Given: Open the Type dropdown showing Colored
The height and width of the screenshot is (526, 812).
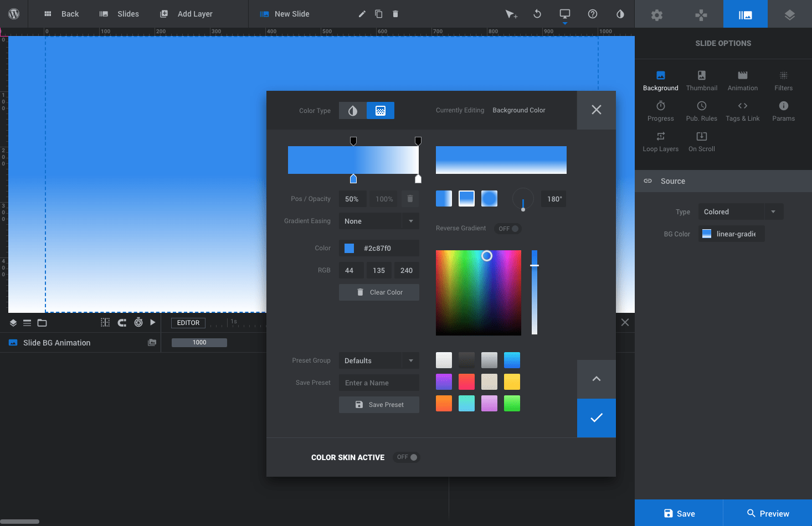Looking at the screenshot, I should pos(741,212).
